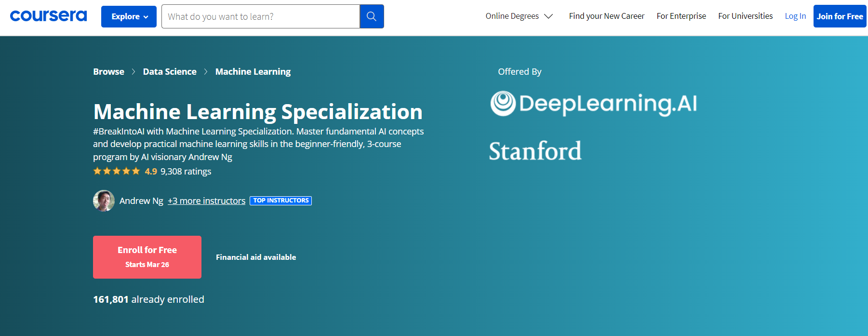Focus the "What do you want to learn?" search box
Screen dimensions: 868x336
[261, 16]
